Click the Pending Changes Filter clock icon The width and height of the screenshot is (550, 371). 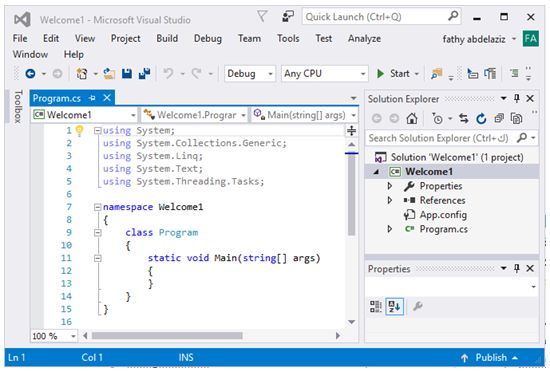click(x=437, y=119)
